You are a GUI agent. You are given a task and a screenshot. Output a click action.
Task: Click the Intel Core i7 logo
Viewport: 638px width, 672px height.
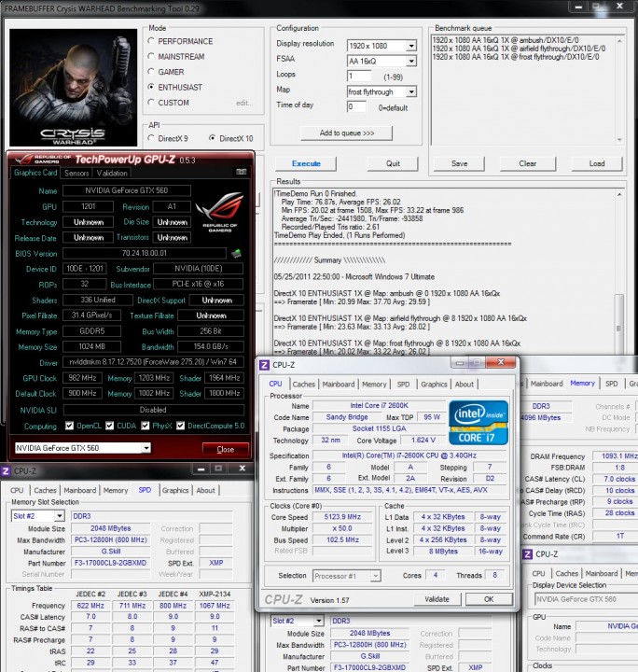coord(478,423)
